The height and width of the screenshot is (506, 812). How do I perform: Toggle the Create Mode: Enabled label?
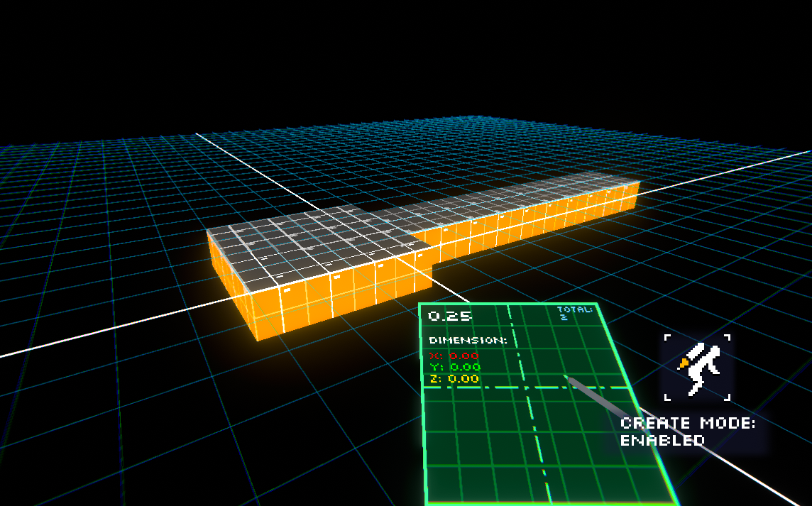coord(686,431)
